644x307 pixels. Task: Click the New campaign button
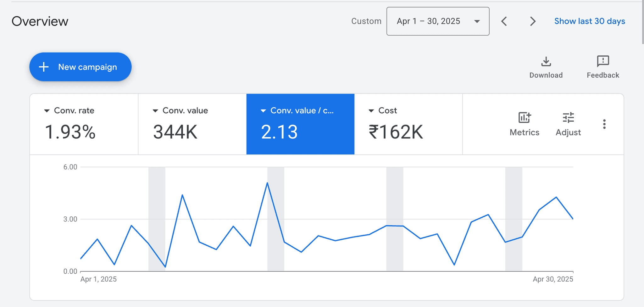point(80,67)
